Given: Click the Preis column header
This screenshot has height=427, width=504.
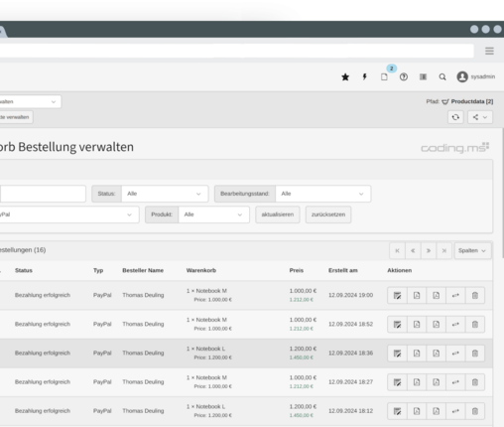Looking at the screenshot, I should [x=297, y=270].
